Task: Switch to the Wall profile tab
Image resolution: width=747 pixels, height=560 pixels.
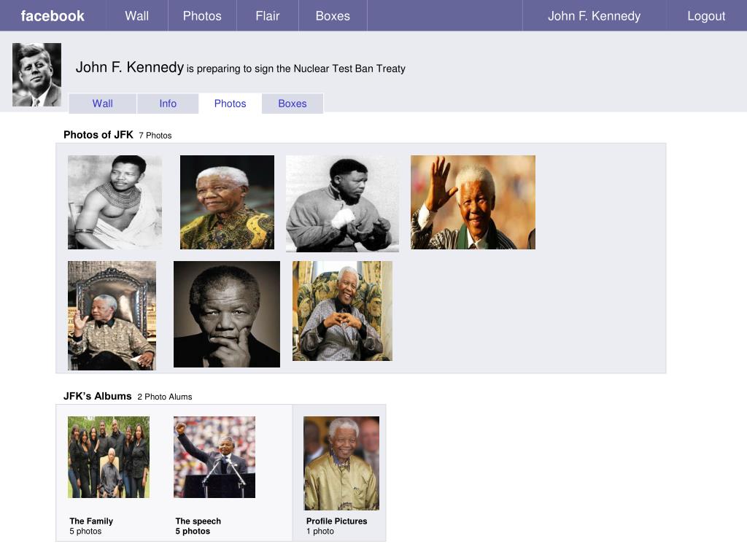Action: [102, 104]
